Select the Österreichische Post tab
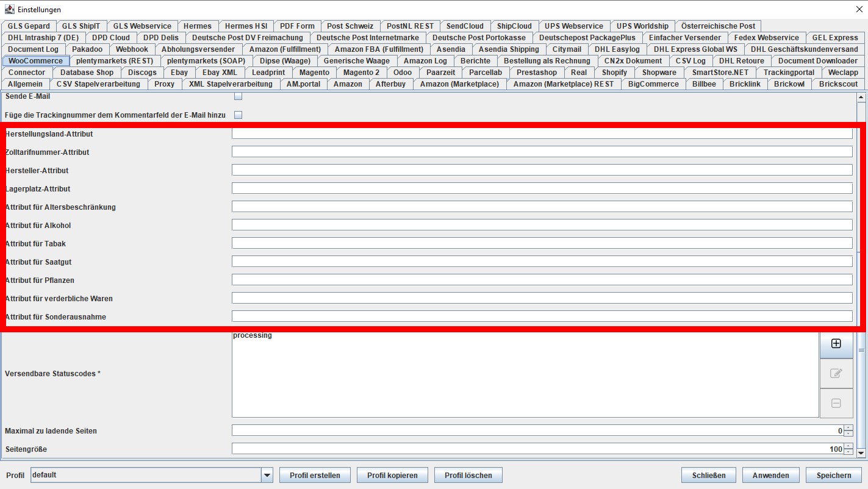This screenshot has width=868, height=489. [x=718, y=26]
